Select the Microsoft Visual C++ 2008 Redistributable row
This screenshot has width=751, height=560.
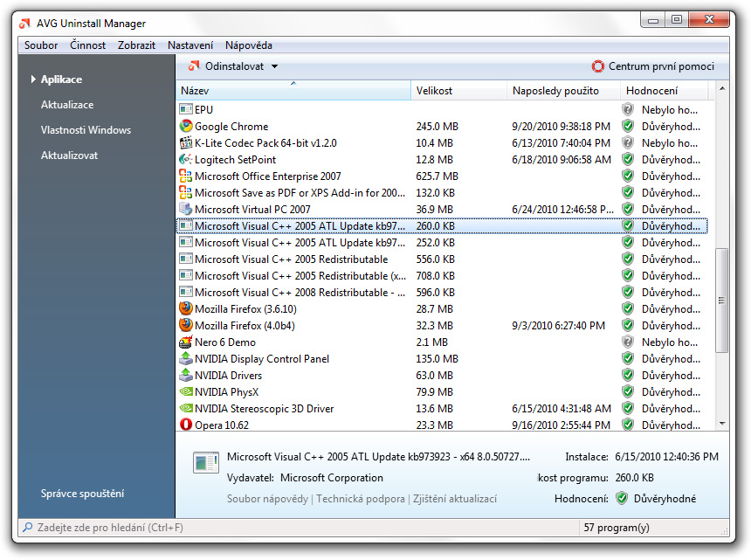pyautogui.click(x=442, y=292)
